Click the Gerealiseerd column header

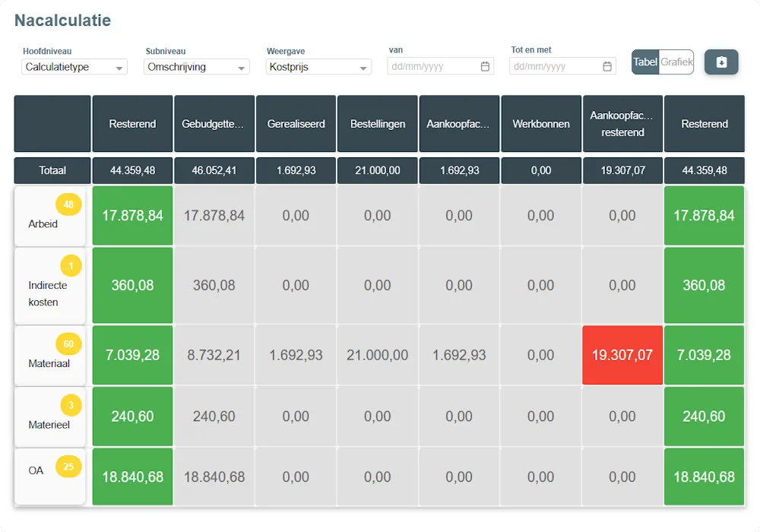tap(296, 124)
